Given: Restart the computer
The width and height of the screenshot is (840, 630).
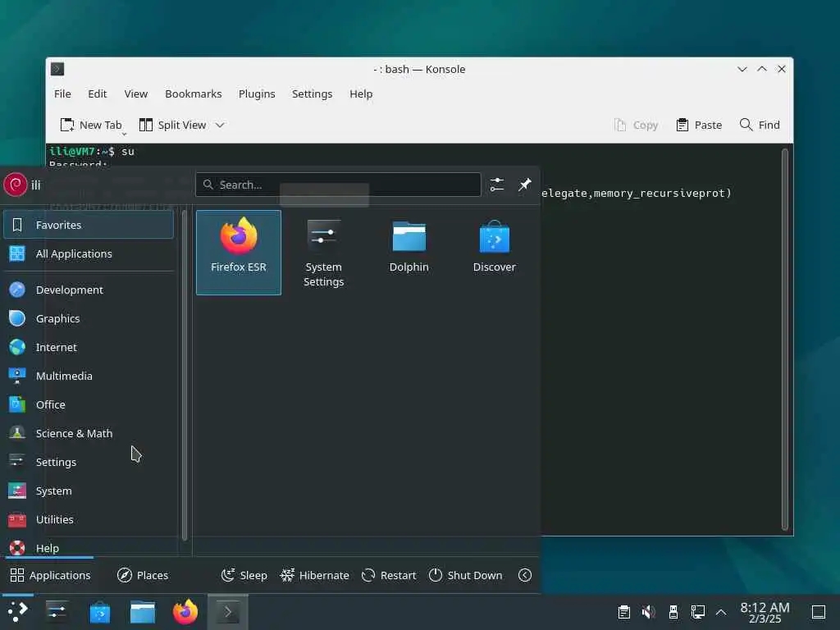Looking at the screenshot, I should (389, 575).
